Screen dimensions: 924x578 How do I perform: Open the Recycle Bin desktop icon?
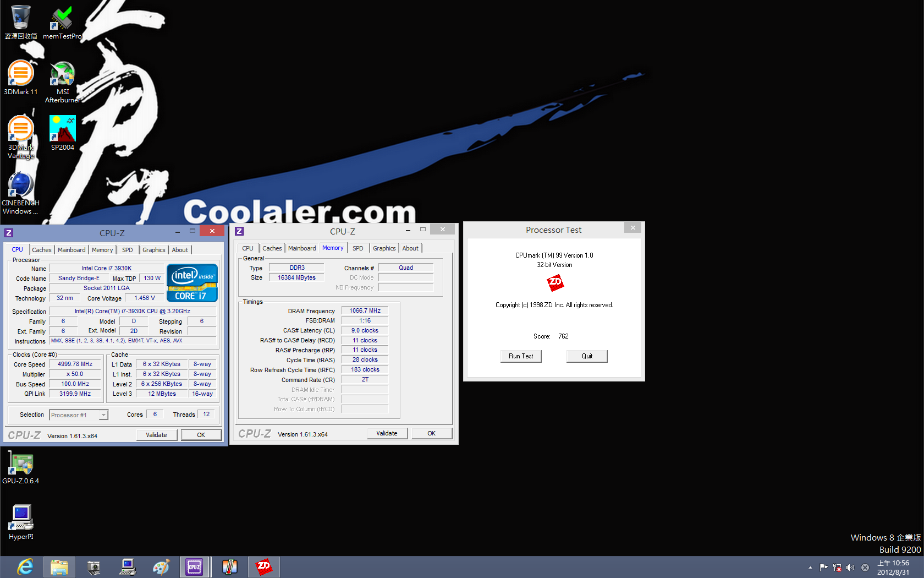[21, 22]
